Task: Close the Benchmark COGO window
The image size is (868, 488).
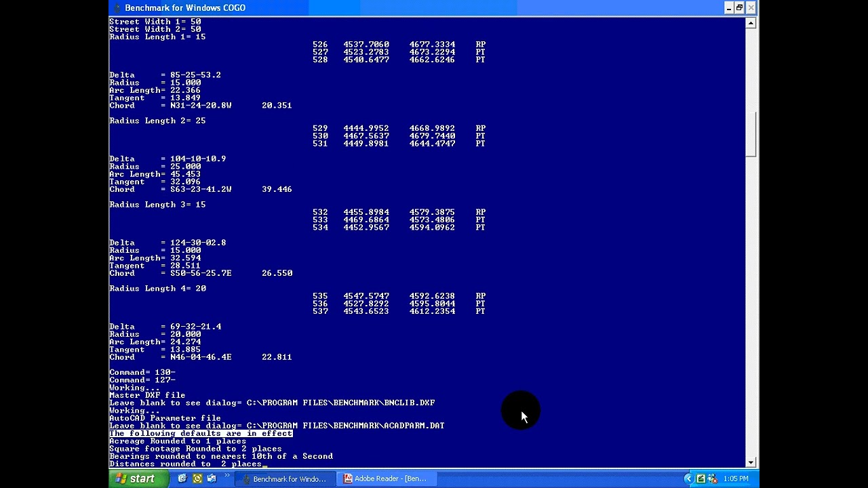Action: point(751,7)
